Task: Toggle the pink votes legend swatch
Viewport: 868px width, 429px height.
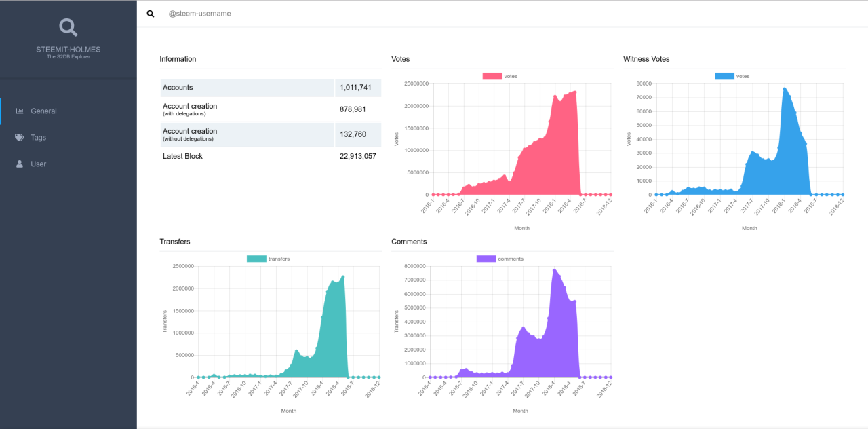Action: tap(492, 76)
